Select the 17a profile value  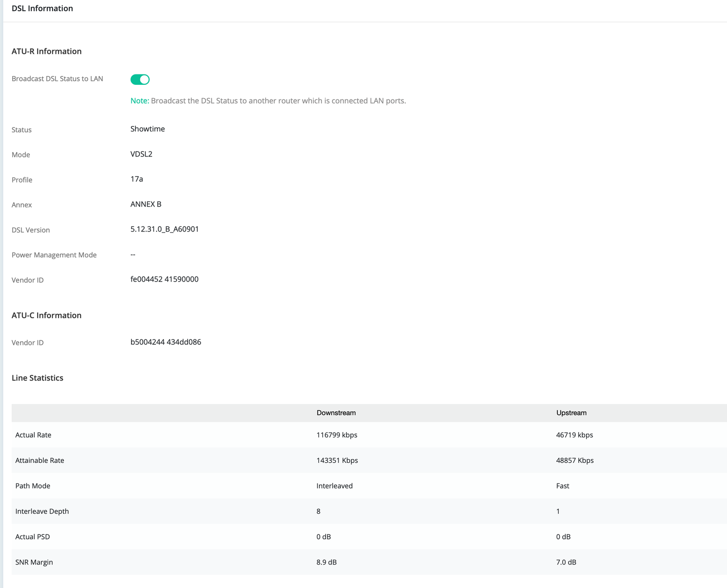point(136,179)
